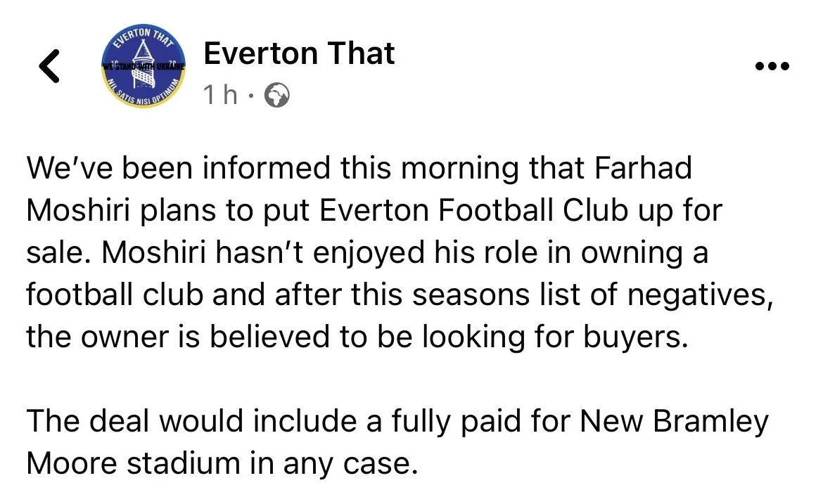Image resolution: width=823 pixels, height=504 pixels.
Task: Click the opening words "We've been informed"
Action: (x=178, y=169)
